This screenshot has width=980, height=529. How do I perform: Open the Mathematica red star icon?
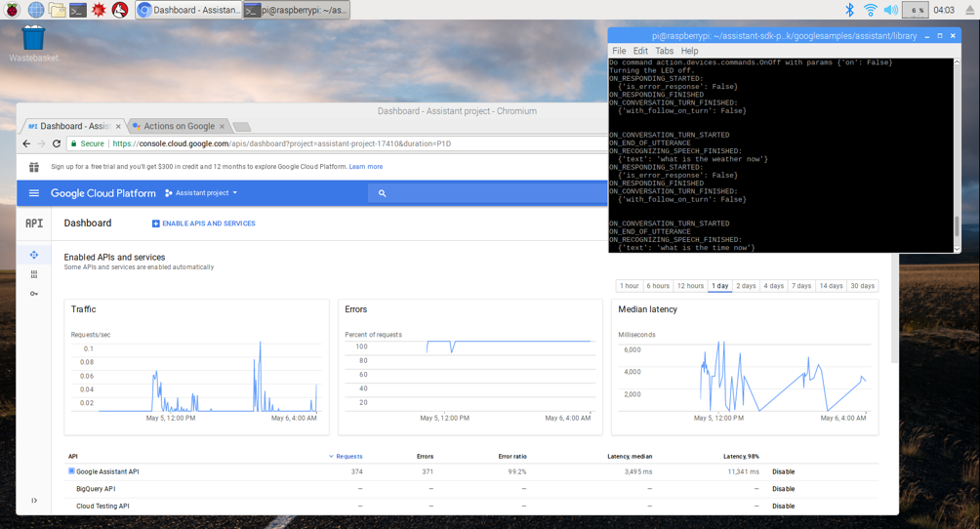pos(99,10)
